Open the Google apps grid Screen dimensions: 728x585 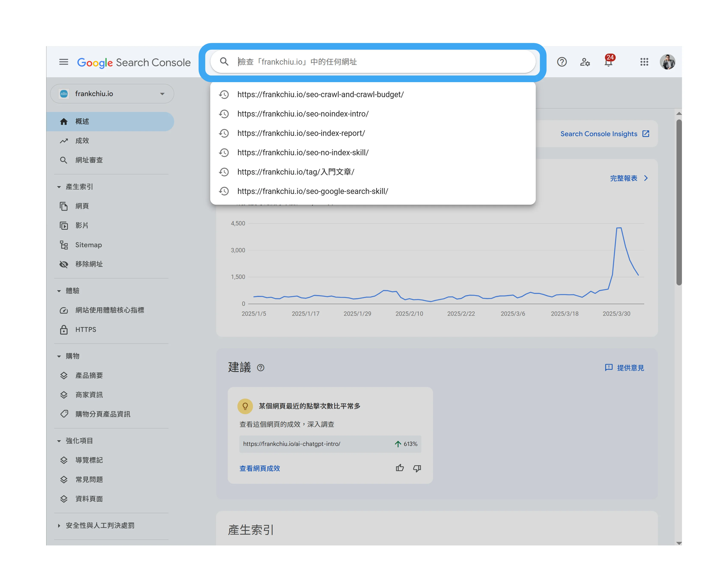pos(644,62)
